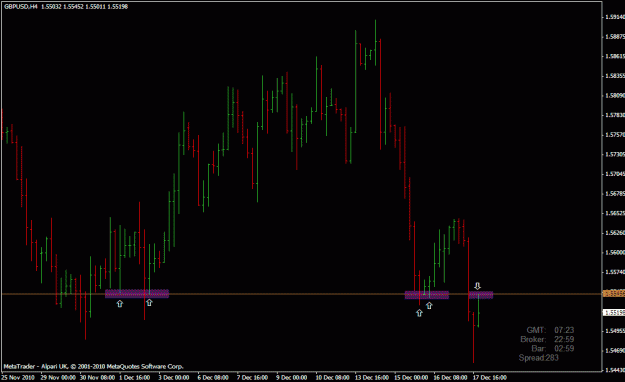Click the 1.54690 price axis label
625x382 pixels.
click(x=615, y=350)
